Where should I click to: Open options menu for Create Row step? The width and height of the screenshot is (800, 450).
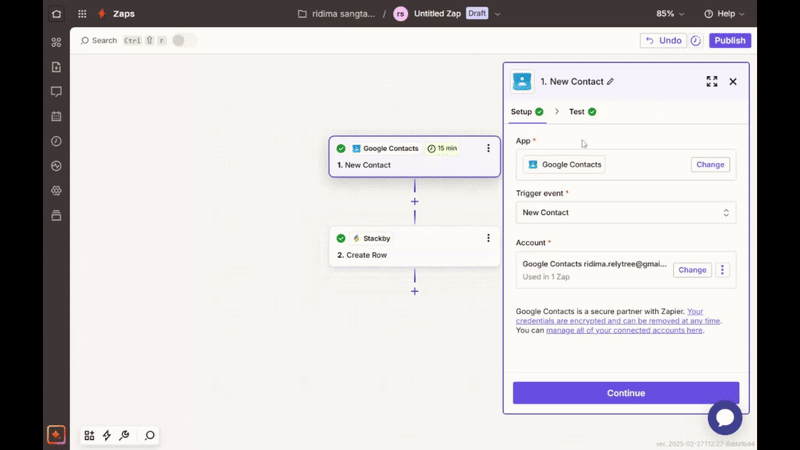click(x=488, y=238)
